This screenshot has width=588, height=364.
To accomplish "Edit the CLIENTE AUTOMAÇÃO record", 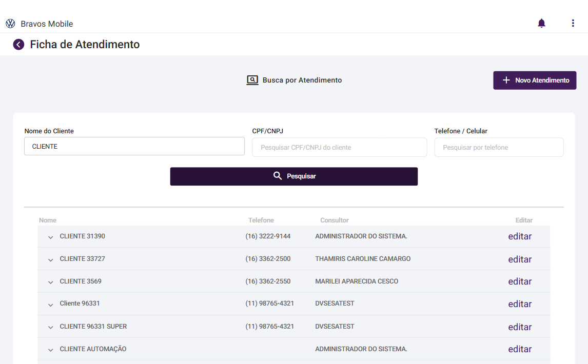I will [520, 349].
